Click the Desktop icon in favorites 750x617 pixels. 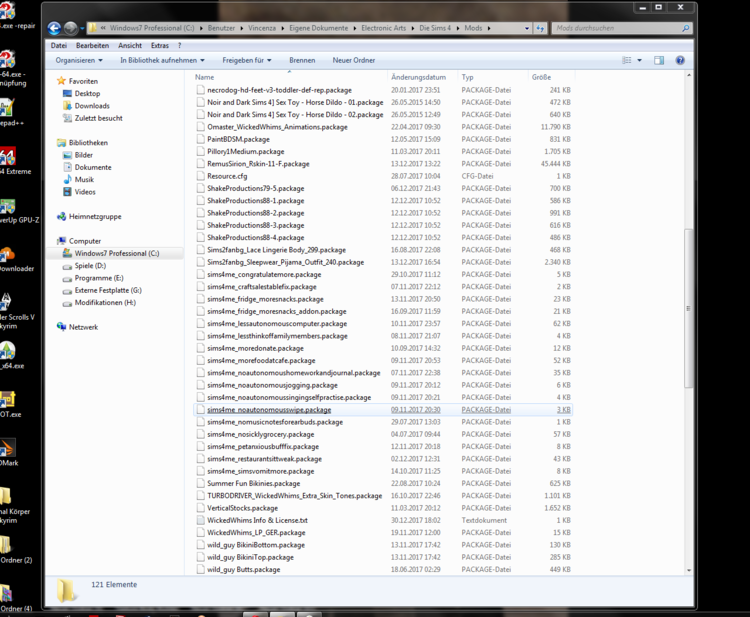67,93
